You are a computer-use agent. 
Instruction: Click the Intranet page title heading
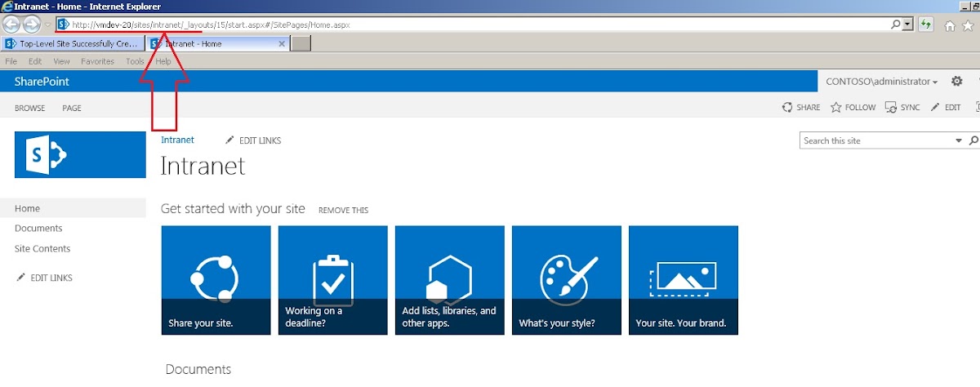point(203,166)
